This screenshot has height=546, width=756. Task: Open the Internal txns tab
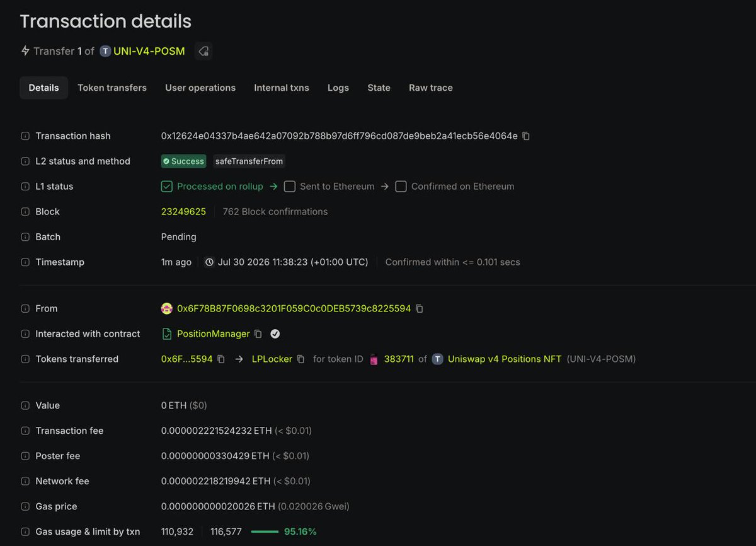tap(282, 88)
